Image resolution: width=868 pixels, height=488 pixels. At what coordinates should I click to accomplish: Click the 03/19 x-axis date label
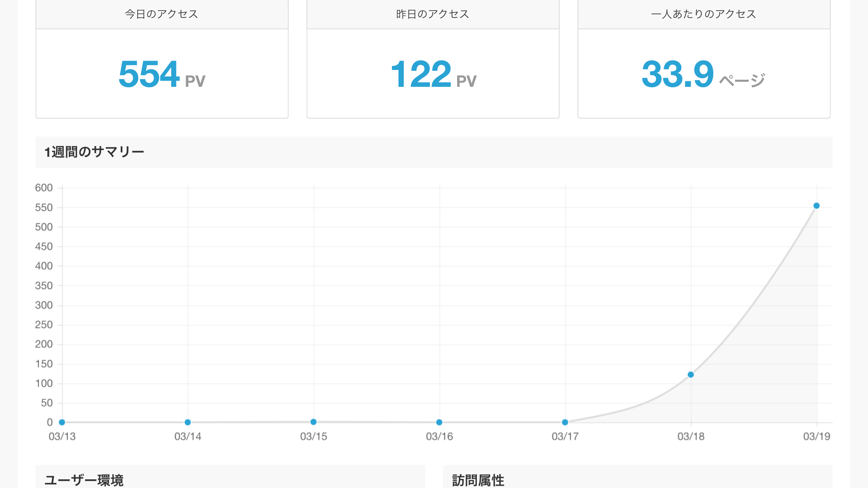click(x=817, y=436)
